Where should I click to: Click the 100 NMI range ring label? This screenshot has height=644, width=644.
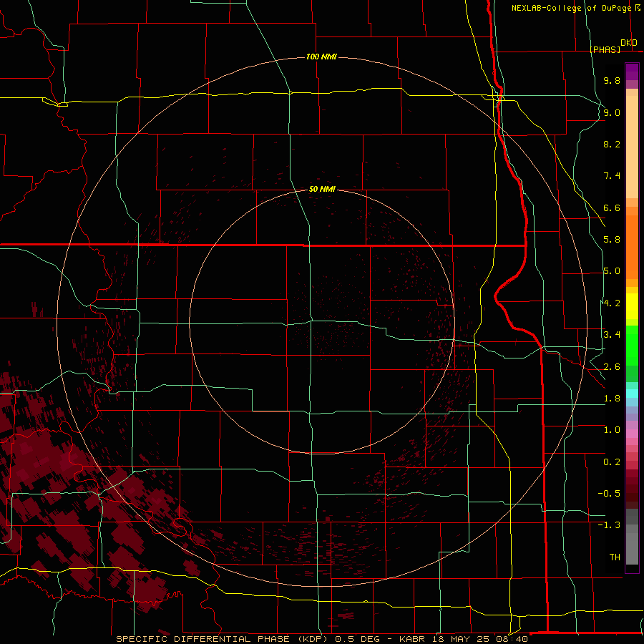(x=321, y=57)
